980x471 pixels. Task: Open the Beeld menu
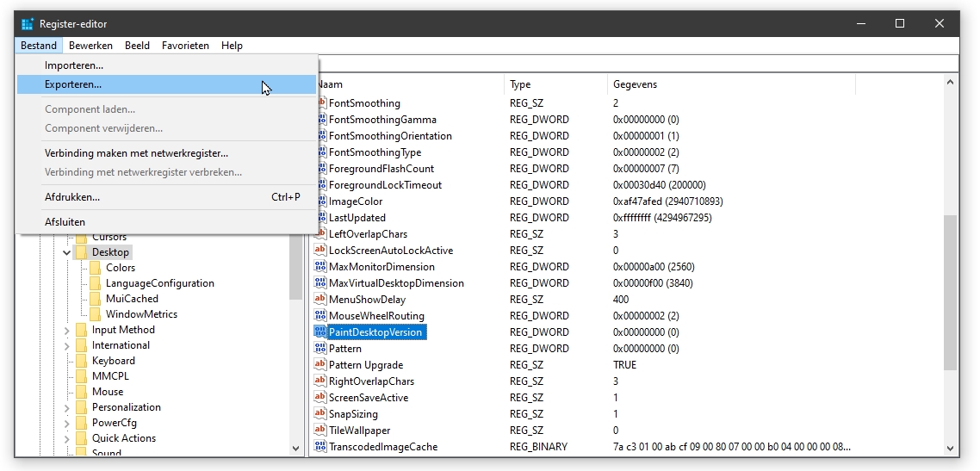(x=137, y=46)
